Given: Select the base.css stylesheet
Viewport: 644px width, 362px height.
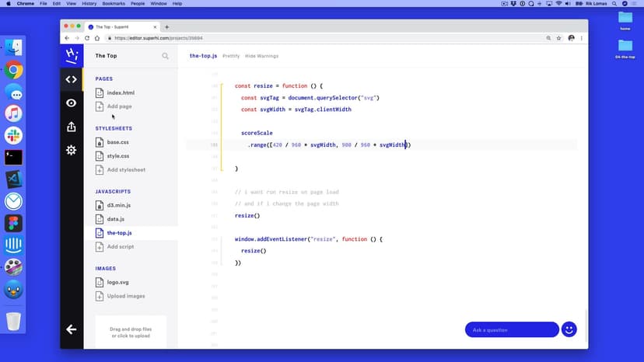Looking at the screenshot, I should 117,142.
